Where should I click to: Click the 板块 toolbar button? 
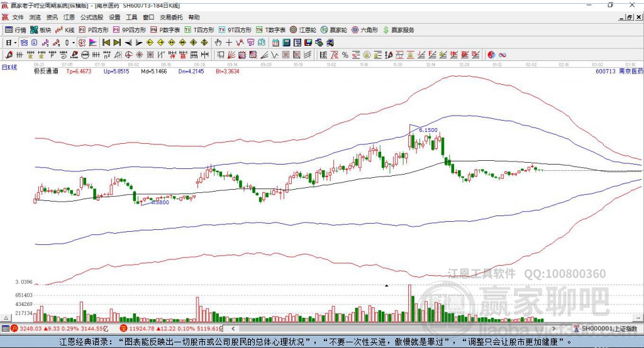point(41,30)
